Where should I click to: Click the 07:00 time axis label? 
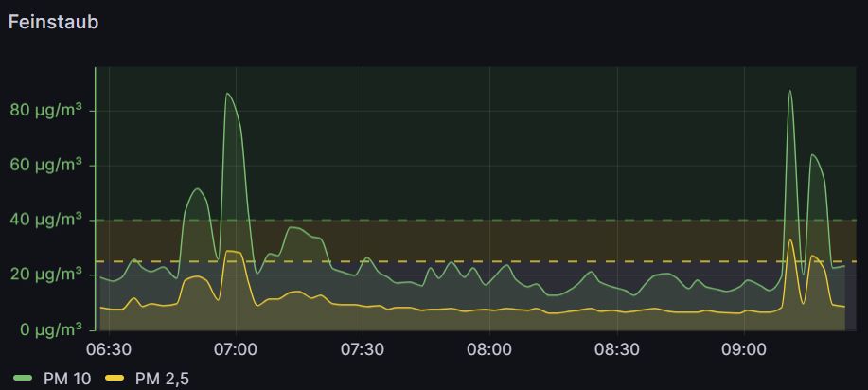point(237,350)
